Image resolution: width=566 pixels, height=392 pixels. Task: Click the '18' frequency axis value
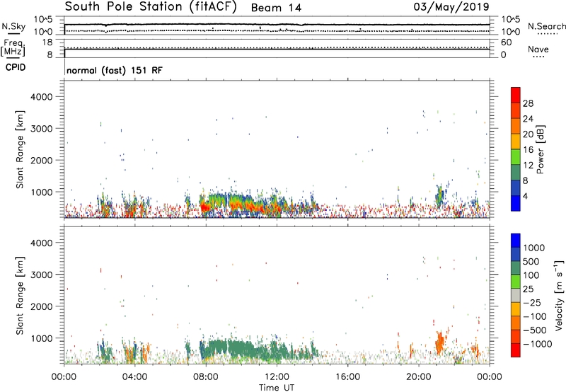tap(47, 42)
